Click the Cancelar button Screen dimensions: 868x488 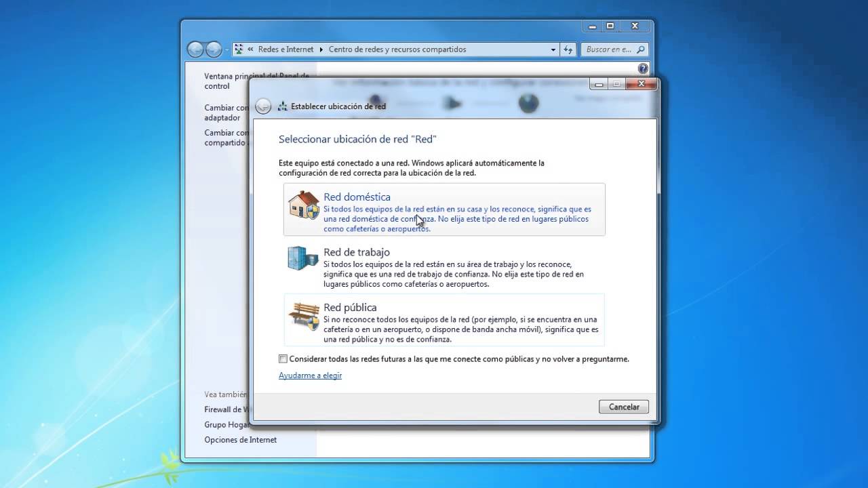[624, 407]
